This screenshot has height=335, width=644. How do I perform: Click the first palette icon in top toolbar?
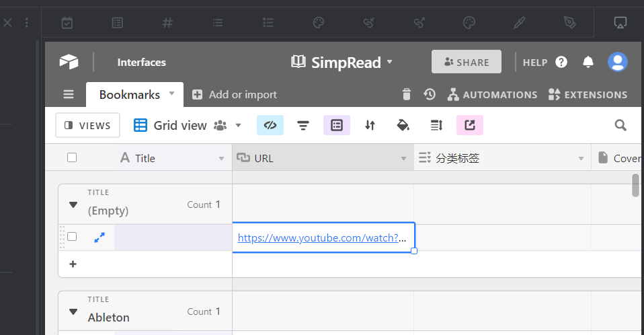(319, 23)
